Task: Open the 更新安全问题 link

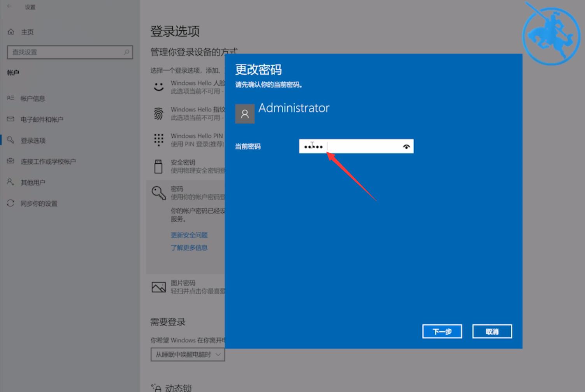Action: [x=189, y=235]
